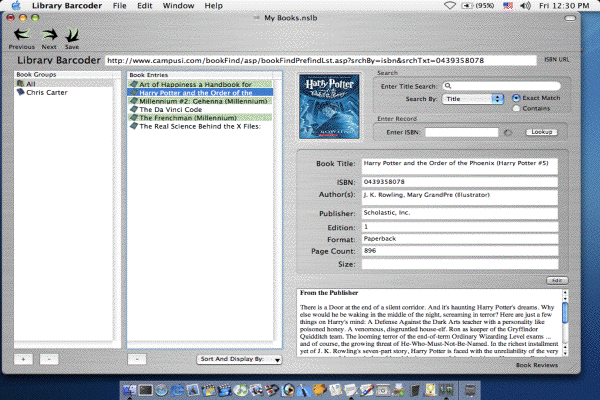Click the toolbar toggle pill in title bar
The image size is (600, 400).
pyautogui.click(x=570, y=18)
